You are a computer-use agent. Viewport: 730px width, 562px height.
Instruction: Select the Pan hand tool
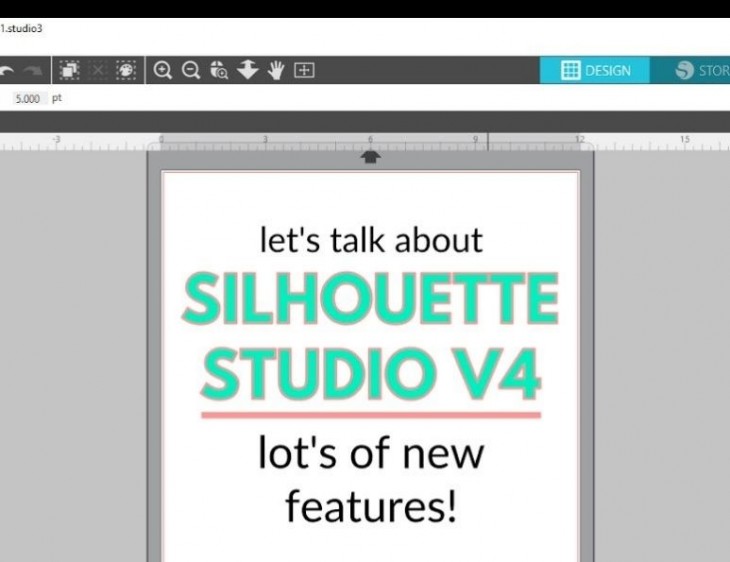(x=276, y=70)
